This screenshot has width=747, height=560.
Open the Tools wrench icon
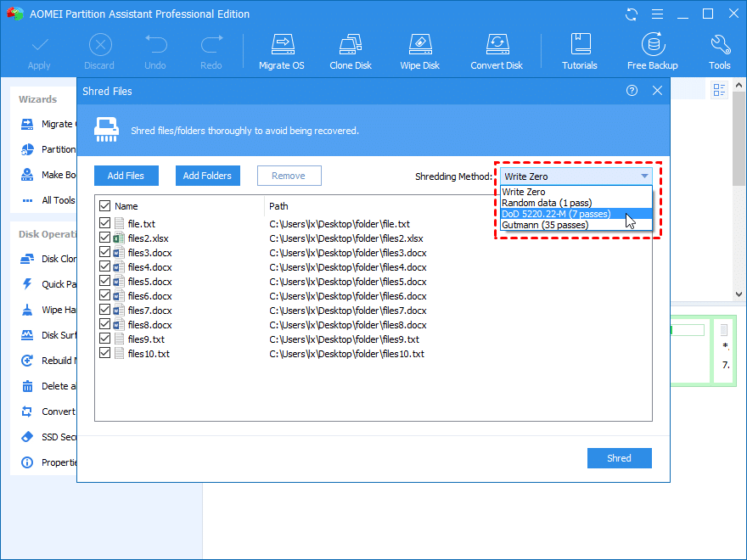721,44
